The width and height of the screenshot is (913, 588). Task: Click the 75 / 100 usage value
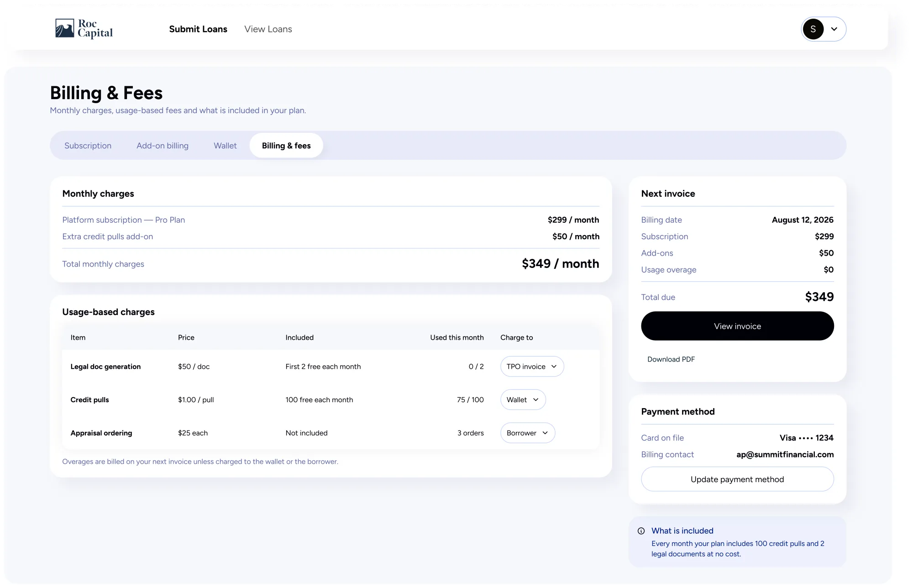coord(470,400)
